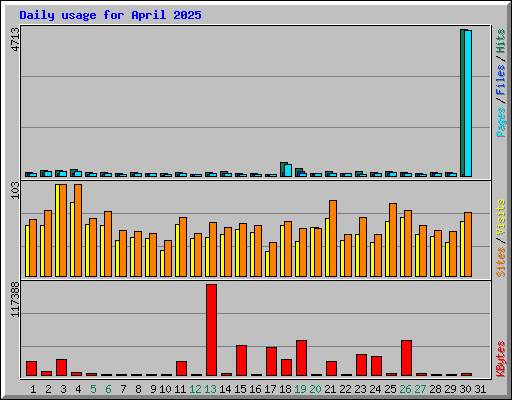Select the orange visits bar for day 21

pyautogui.click(x=333, y=238)
